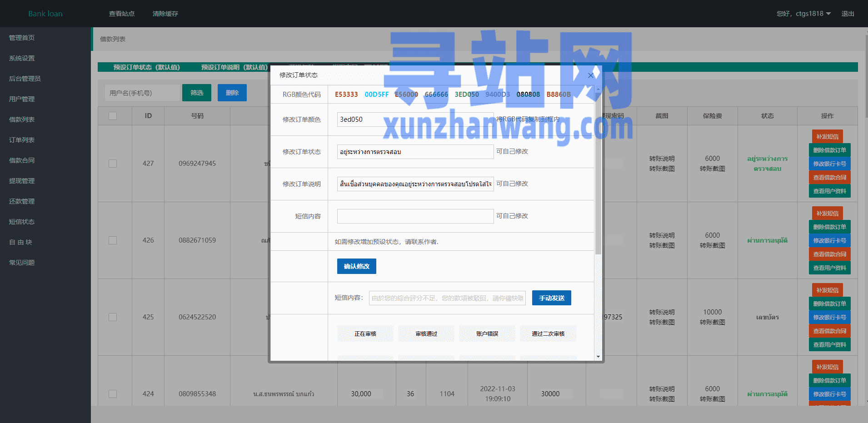
Task: Open the ctgs1818 user dropdown
Action: (803, 14)
